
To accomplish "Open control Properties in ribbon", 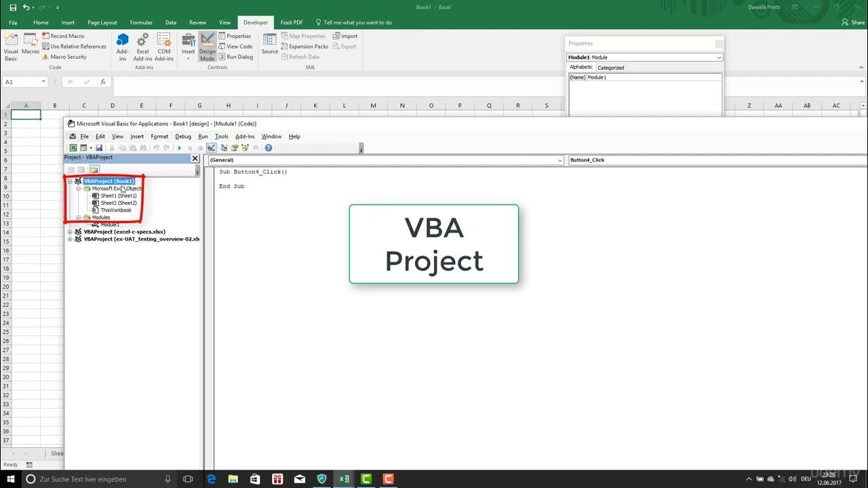I will click(x=235, y=36).
